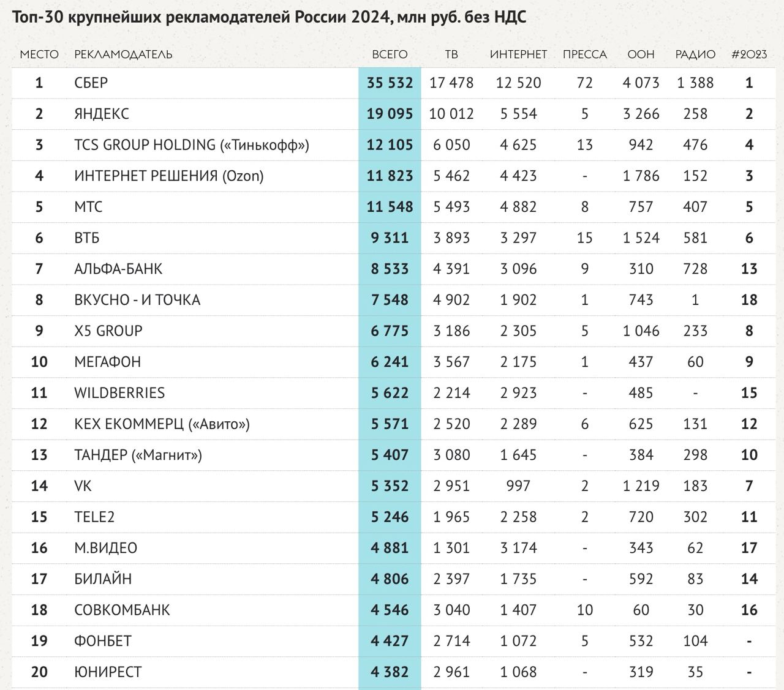Click total value 5 622
Screen dimensions: 784x690
[x=390, y=393]
